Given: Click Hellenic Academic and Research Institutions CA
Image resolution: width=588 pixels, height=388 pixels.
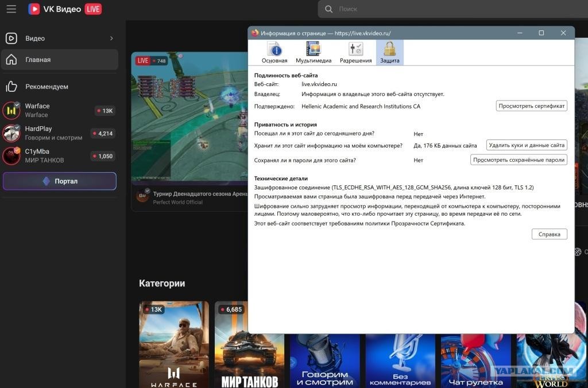Looking at the screenshot, I should coord(361,106).
